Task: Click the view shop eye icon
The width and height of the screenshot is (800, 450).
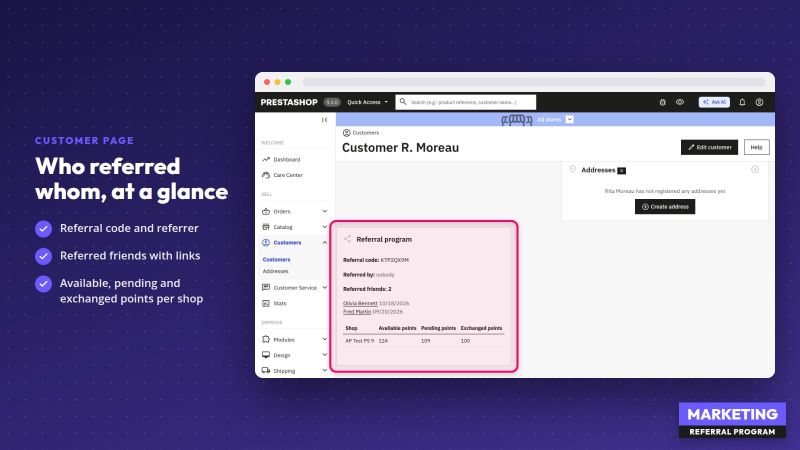Action: tap(680, 102)
